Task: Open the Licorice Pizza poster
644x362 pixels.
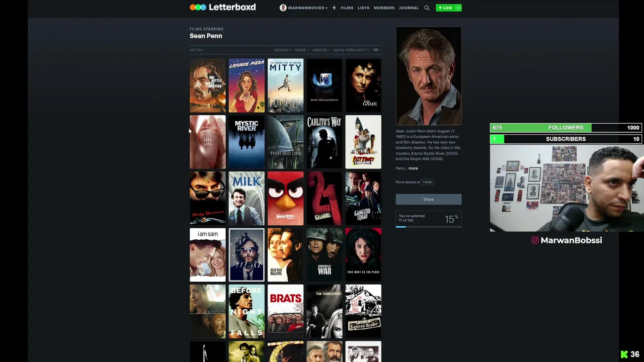Action: pos(247,85)
